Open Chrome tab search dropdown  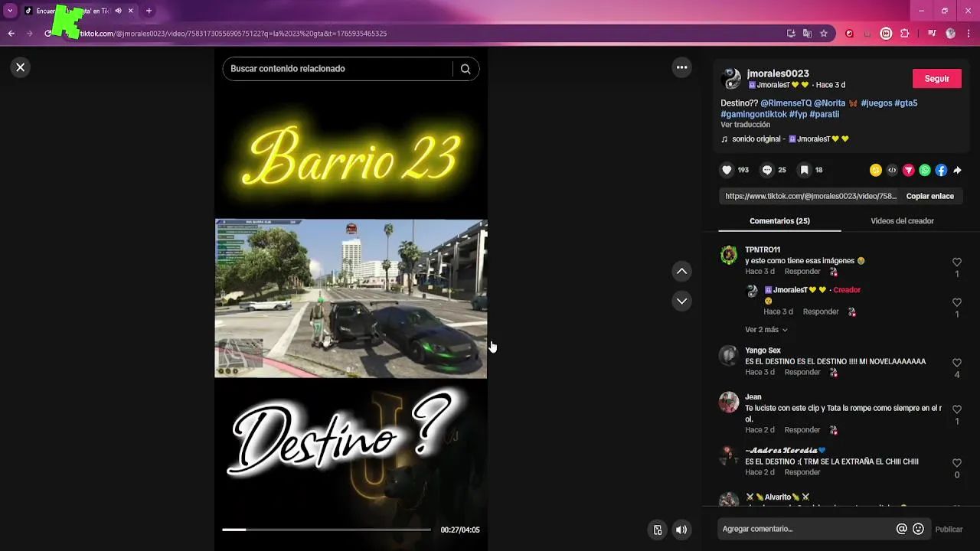(10, 11)
